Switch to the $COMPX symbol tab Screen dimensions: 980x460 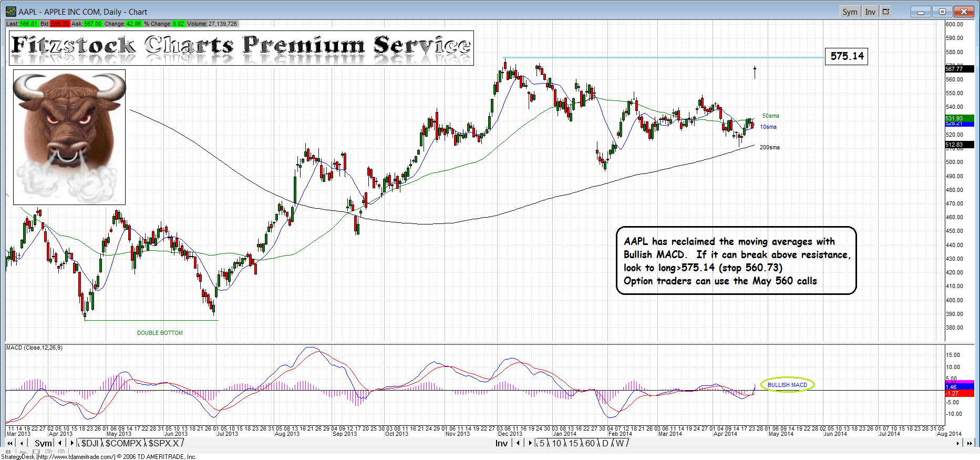click(x=123, y=443)
